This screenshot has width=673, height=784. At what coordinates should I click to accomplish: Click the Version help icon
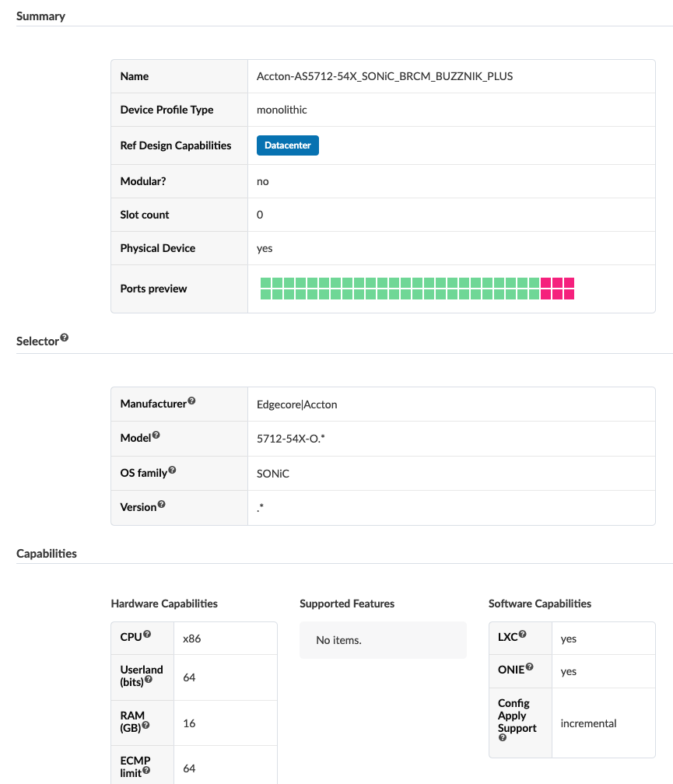(162, 504)
